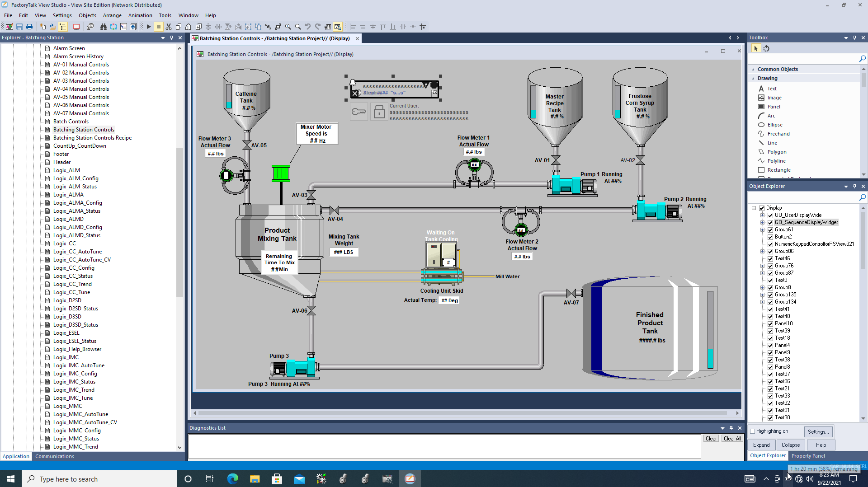Collapse the Drawing section in Toolbox

753,78
